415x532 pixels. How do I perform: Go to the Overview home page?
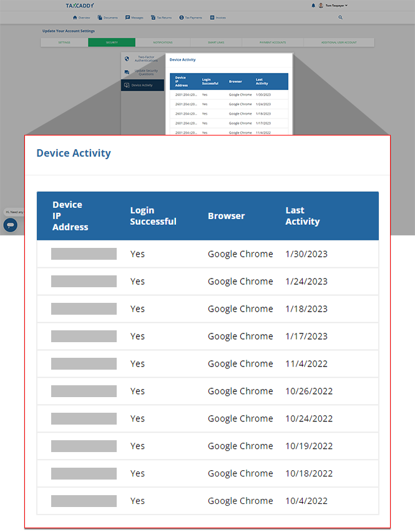(81, 17)
